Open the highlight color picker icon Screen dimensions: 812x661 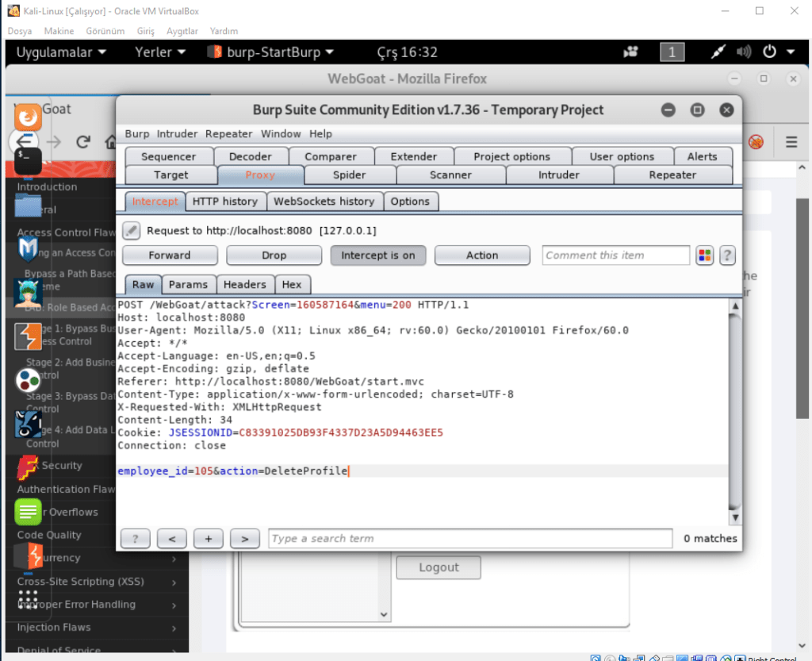[704, 256]
